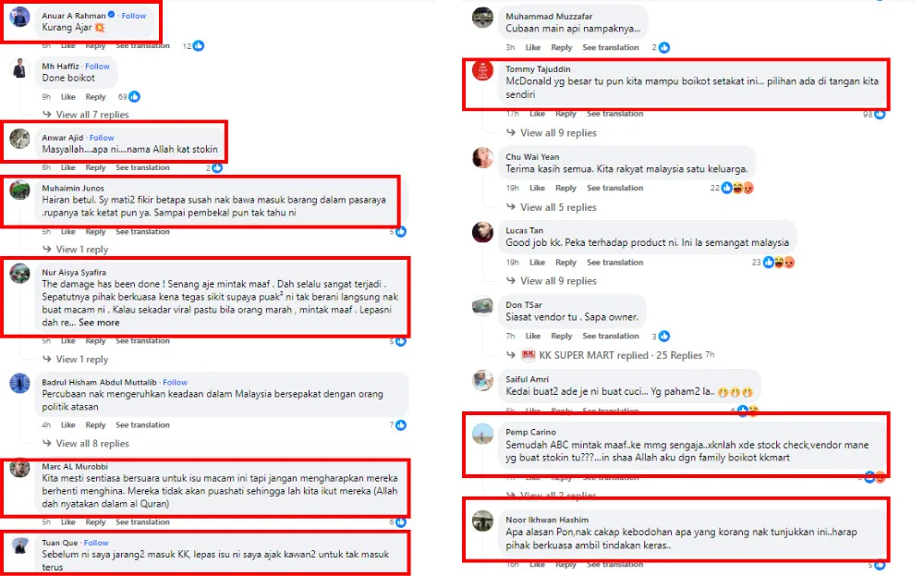Click like reaction icon on Badrul Hisham's comment
The image size is (924, 576).
point(400,425)
